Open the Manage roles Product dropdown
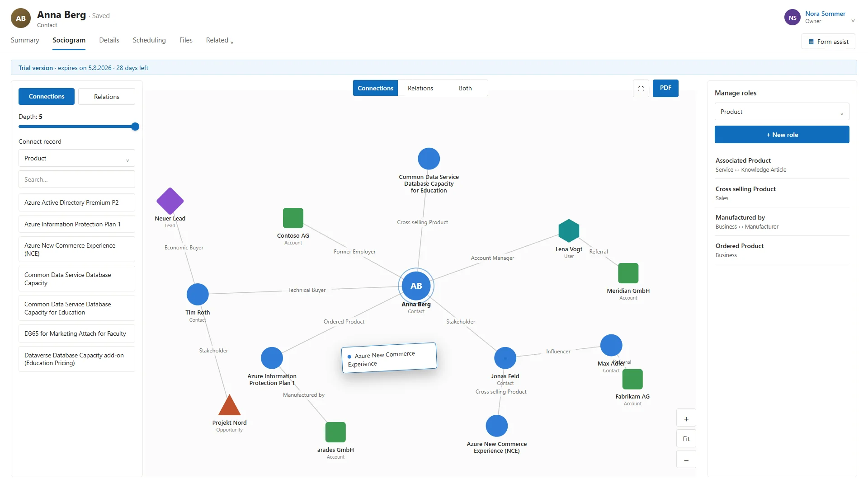Screen dimensions: 868x488 782,112
